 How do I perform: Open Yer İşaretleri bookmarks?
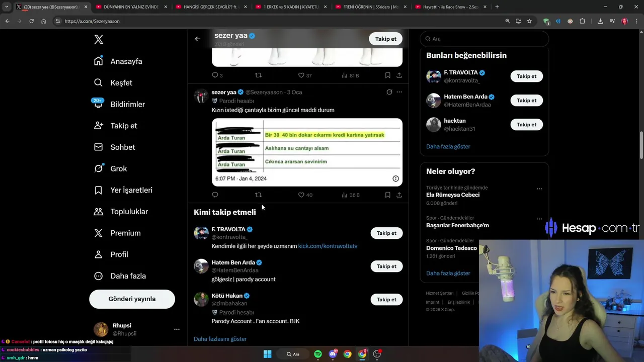123,190
